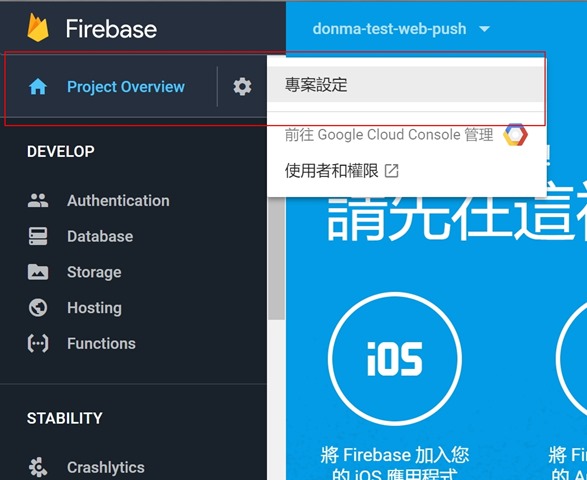Click the Crashlytics icon in sidebar

[38, 467]
